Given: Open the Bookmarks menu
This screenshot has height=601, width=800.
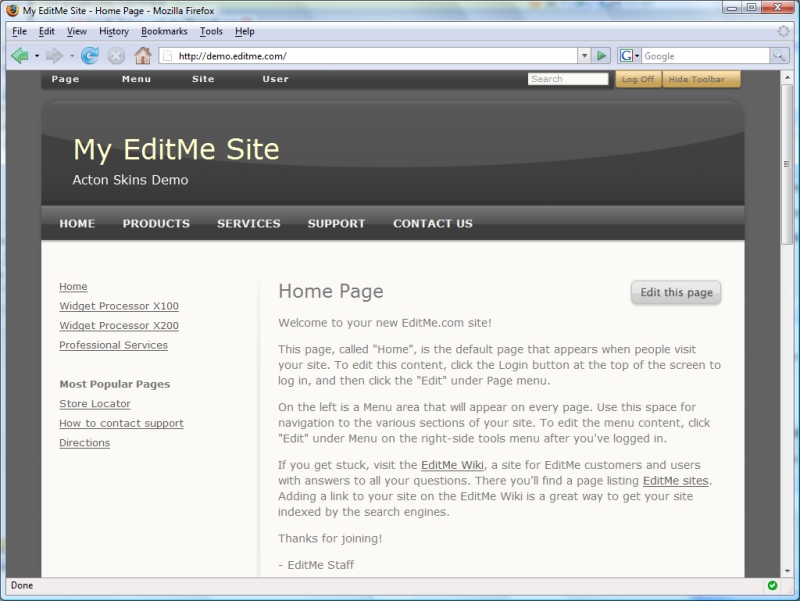Looking at the screenshot, I should pos(164,31).
